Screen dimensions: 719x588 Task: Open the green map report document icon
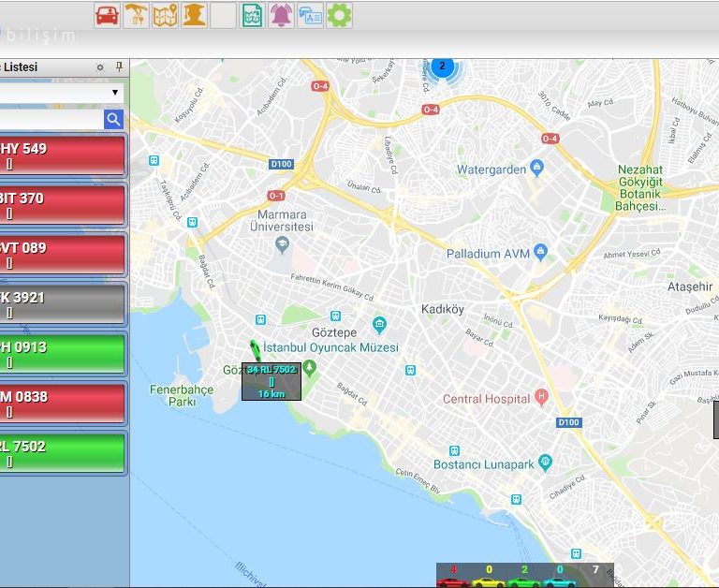(x=252, y=15)
